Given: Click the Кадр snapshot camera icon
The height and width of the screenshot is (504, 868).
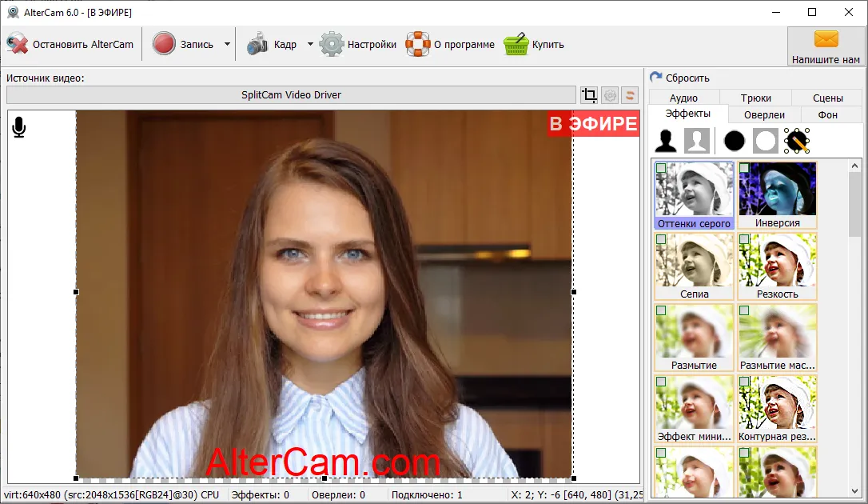Looking at the screenshot, I should pyautogui.click(x=257, y=44).
